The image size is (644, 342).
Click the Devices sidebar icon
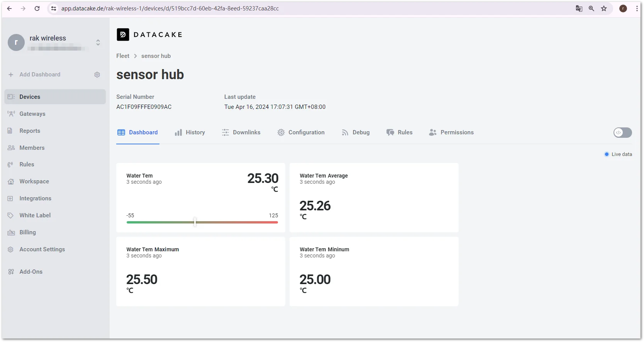(x=11, y=97)
